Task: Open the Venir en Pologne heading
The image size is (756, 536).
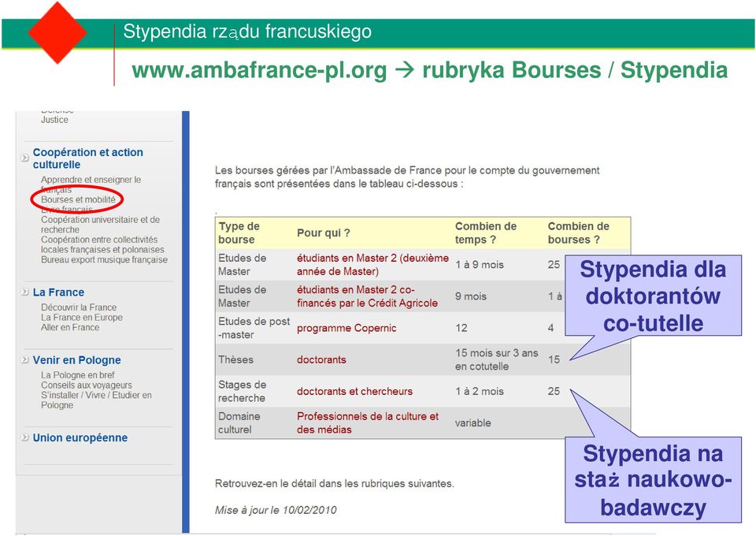Action: click(76, 360)
